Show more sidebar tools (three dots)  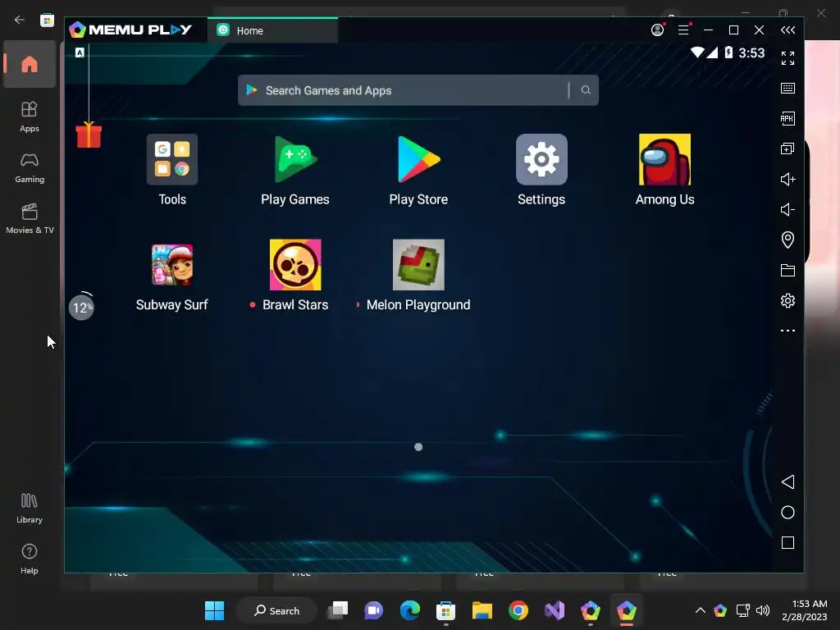point(787,331)
